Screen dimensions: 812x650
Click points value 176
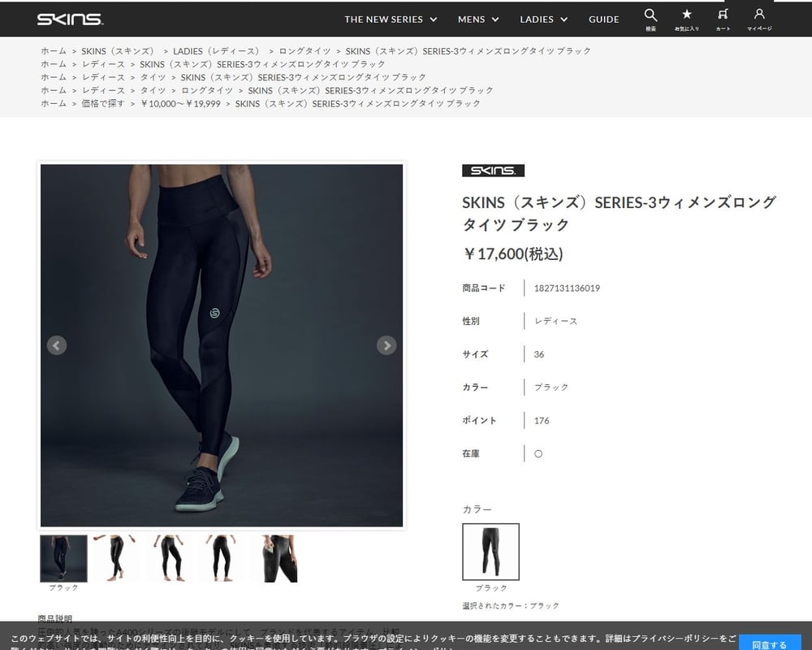click(542, 420)
